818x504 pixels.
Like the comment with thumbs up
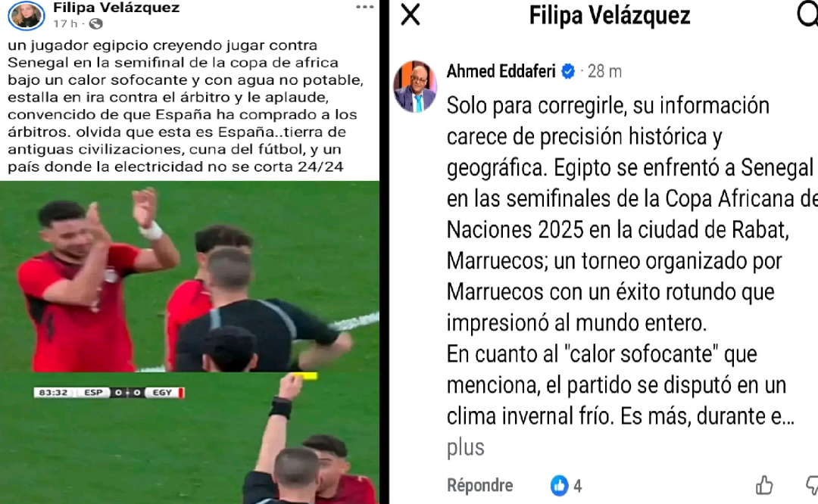pos(764,485)
